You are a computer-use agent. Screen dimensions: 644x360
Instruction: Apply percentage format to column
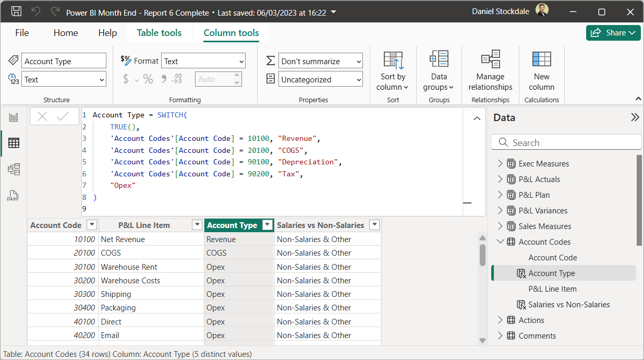[148, 79]
